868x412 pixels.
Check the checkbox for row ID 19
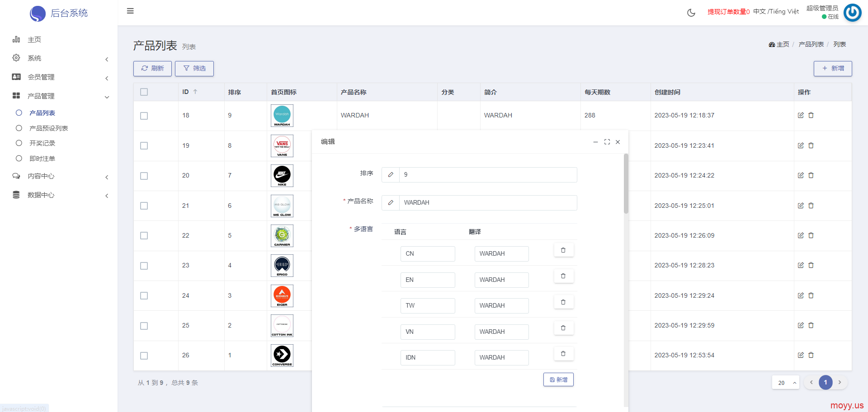tap(144, 146)
